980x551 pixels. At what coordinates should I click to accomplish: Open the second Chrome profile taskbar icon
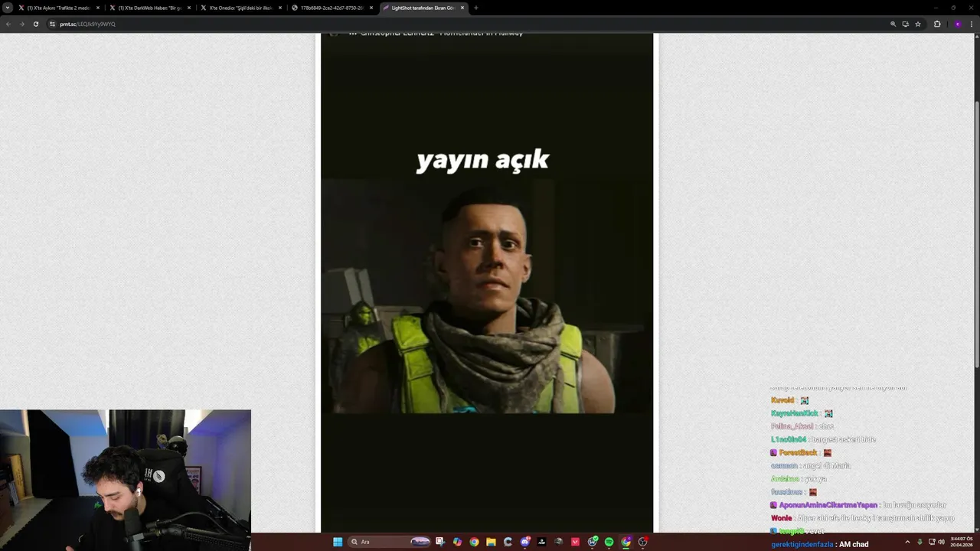point(626,542)
